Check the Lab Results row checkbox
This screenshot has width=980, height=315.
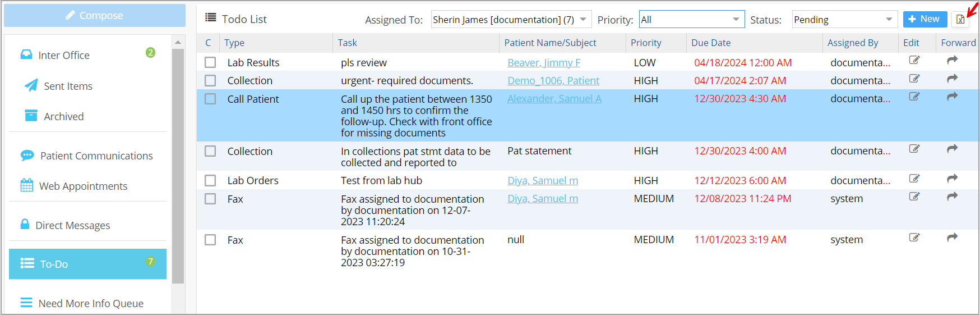click(x=210, y=62)
